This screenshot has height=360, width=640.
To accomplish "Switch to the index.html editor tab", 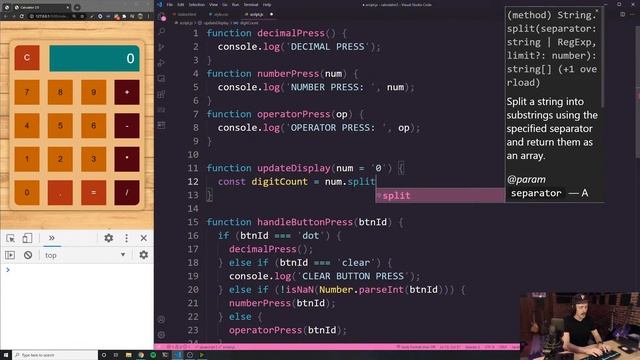I will [x=187, y=14].
